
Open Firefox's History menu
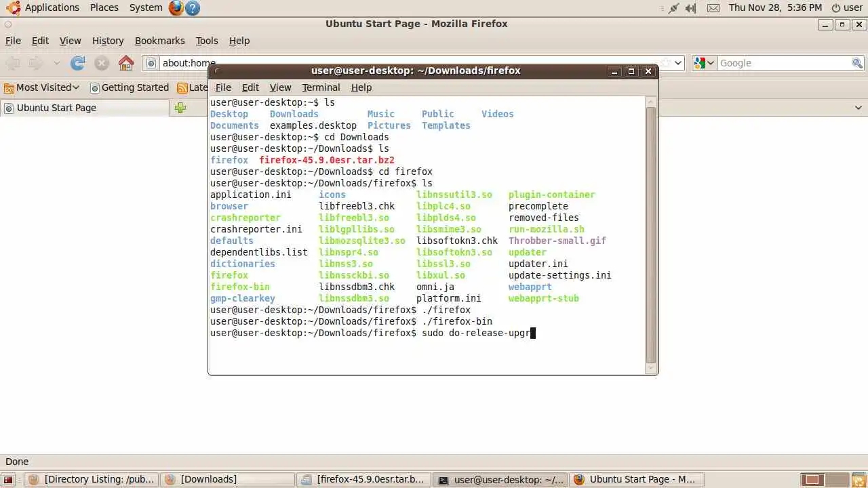(108, 41)
